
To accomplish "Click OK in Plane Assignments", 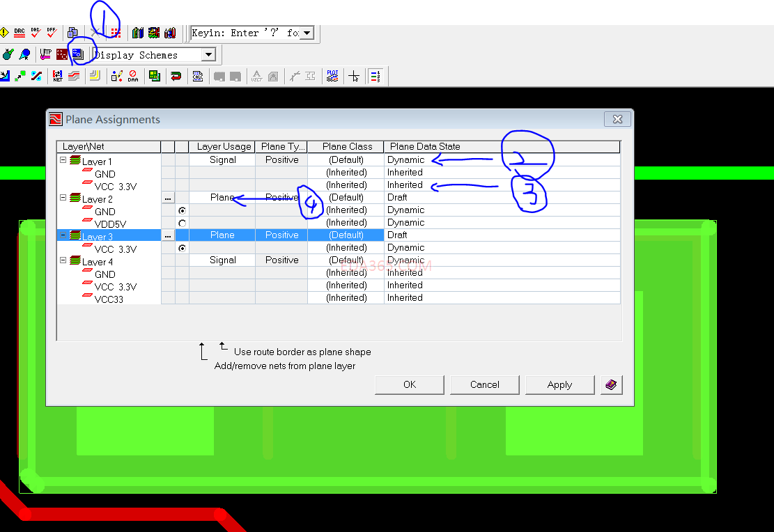I will click(x=409, y=385).
